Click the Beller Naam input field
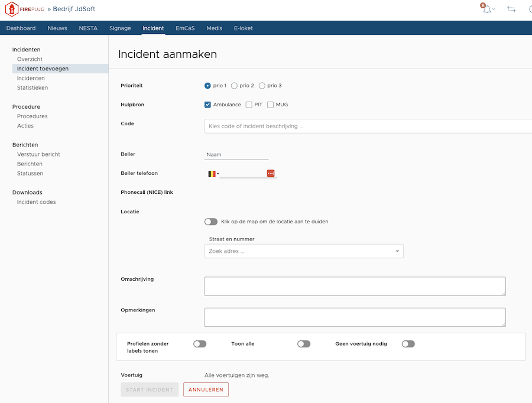Screen dimensions: 532x403 pos(236,155)
